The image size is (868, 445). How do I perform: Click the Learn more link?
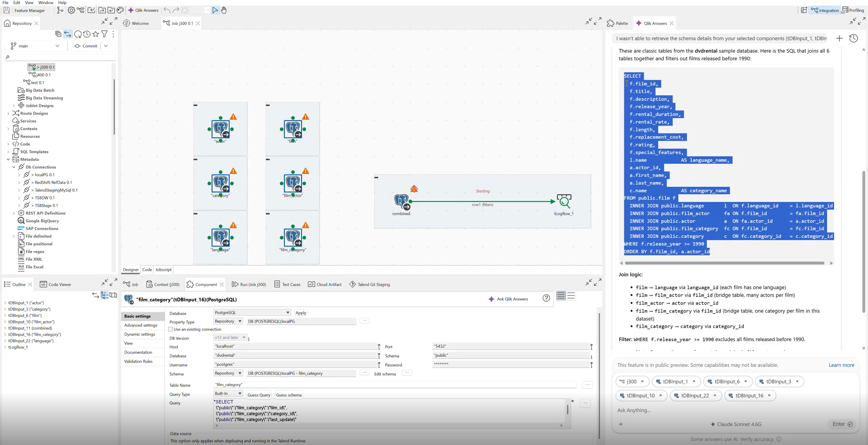coord(841,365)
